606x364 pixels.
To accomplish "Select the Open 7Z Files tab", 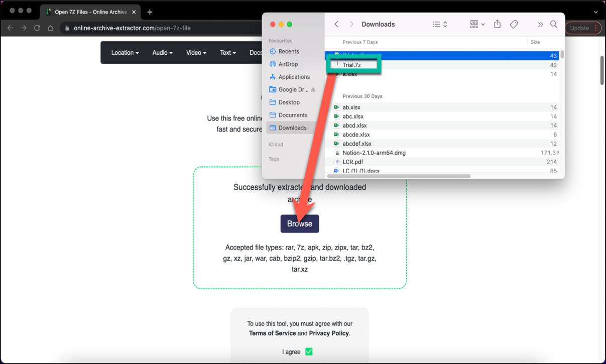I will point(90,12).
